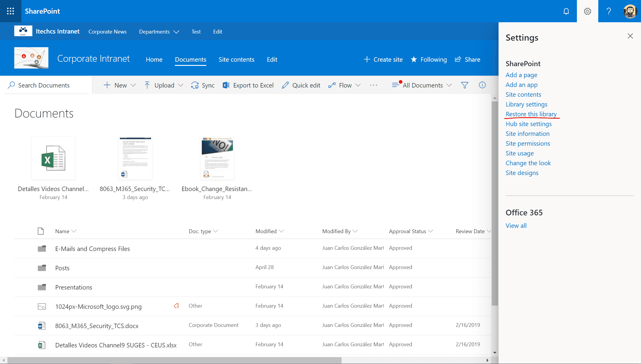
Task: Click the horizontal scrollbar at the bottom
Action: (174, 360)
